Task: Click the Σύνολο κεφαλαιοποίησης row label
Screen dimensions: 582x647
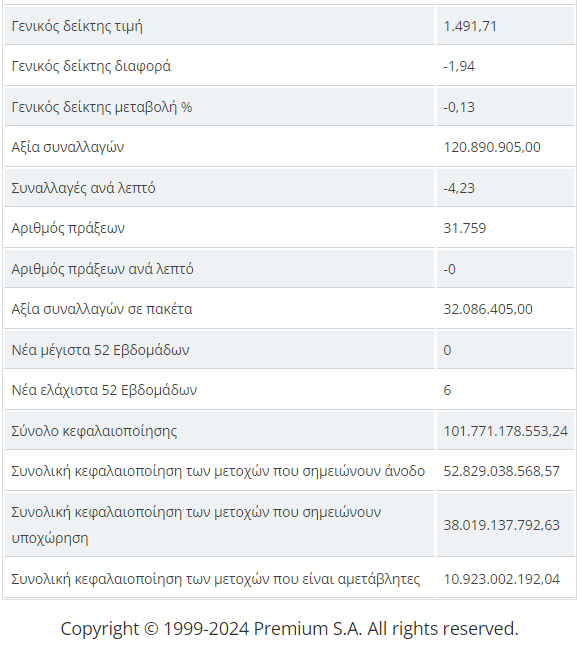Action: pos(94,431)
